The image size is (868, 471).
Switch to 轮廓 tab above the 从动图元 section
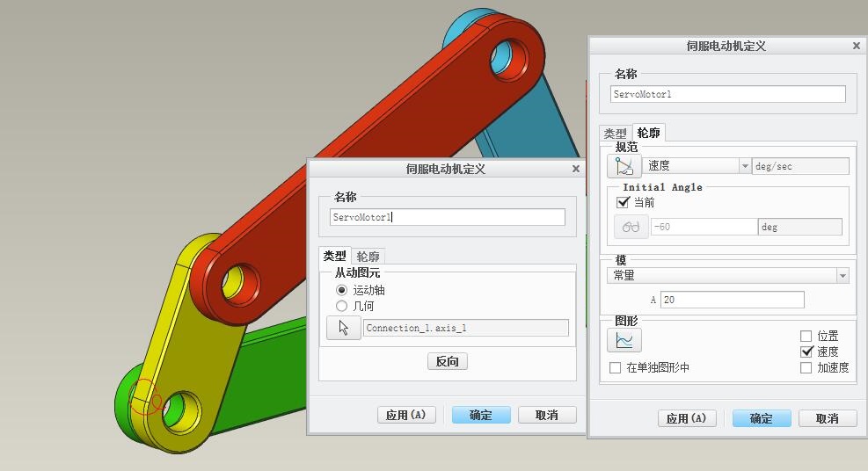[x=368, y=257]
